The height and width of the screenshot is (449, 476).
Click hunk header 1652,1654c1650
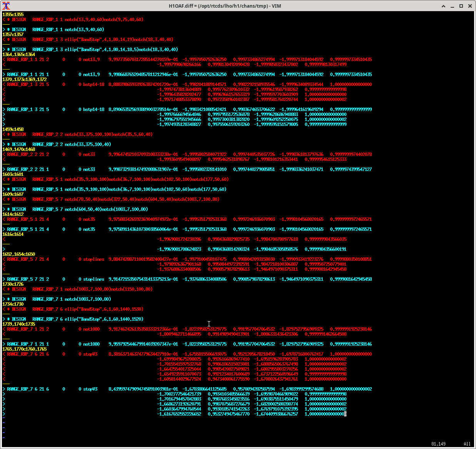click(19, 254)
